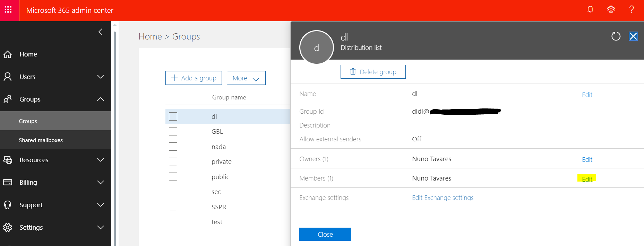644x246 pixels.
Task: Check the box for group public
Action: tap(173, 177)
